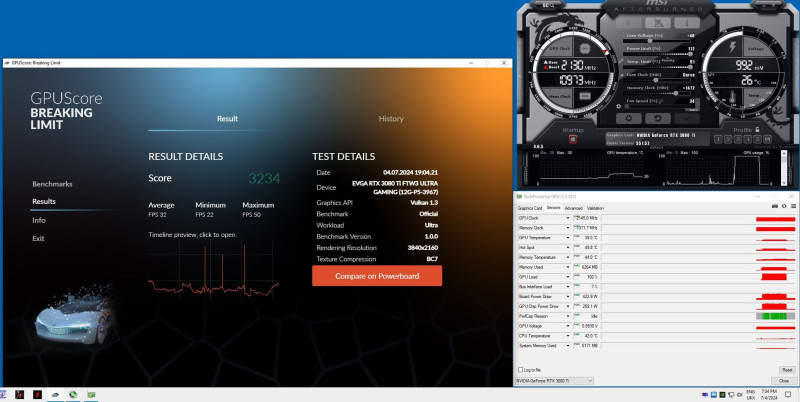
Task: Select Results in GPUScore sidebar
Action: [44, 202]
